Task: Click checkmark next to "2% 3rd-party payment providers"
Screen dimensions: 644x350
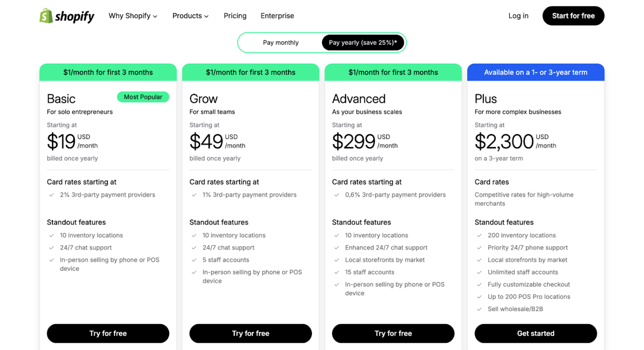Action: [x=52, y=195]
